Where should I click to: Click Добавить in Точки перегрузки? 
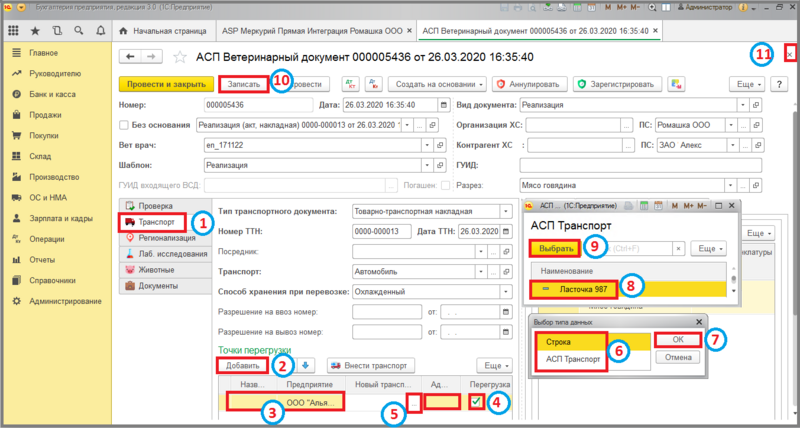click(242, 365)
